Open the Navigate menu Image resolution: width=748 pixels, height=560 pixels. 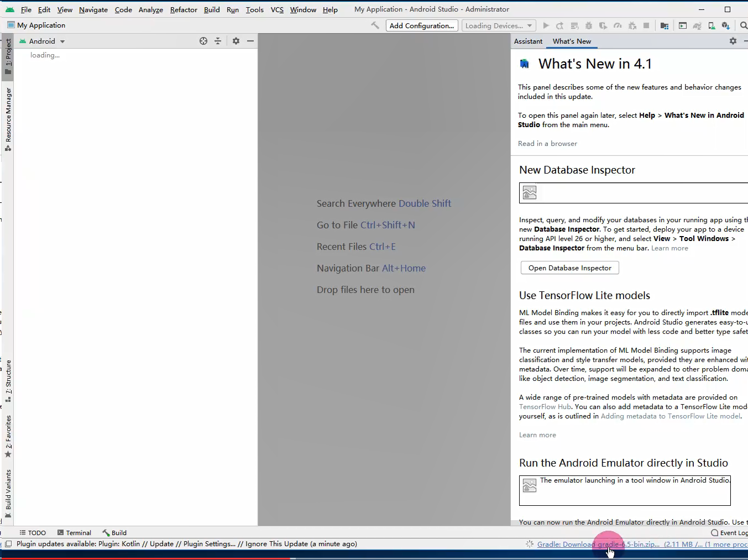pyautogui.click(x=93, y=9)
